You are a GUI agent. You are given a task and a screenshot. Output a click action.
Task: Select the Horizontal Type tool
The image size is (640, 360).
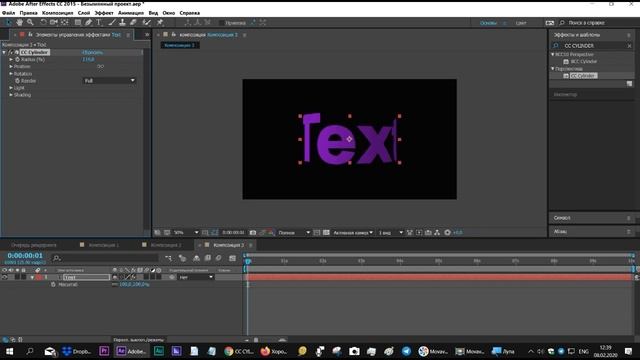99,22
